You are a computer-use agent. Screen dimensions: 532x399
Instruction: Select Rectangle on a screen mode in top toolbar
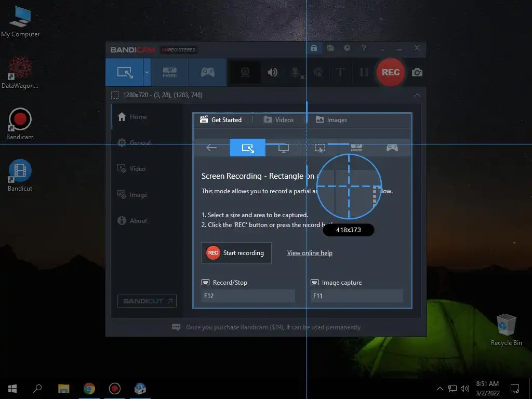pyautogui.click(x=125, y=72)
